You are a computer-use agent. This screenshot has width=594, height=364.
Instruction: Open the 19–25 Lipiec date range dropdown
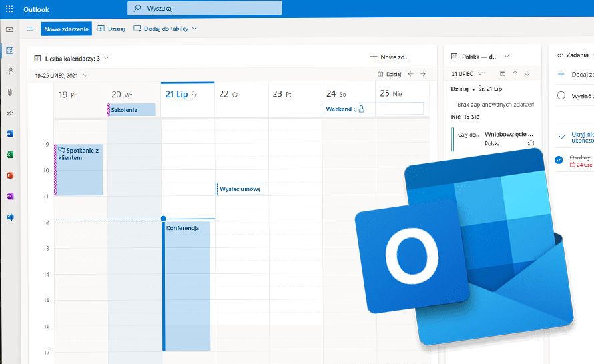(x=85, y=75)
